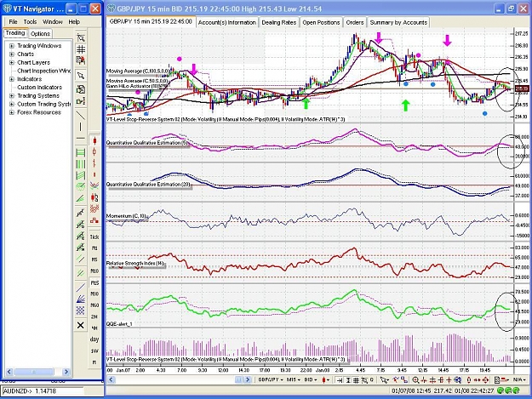This screenshot has width=532, height=399.
Task: Expand the Custom Trading Systems node
Action: [x=12, y=104]
